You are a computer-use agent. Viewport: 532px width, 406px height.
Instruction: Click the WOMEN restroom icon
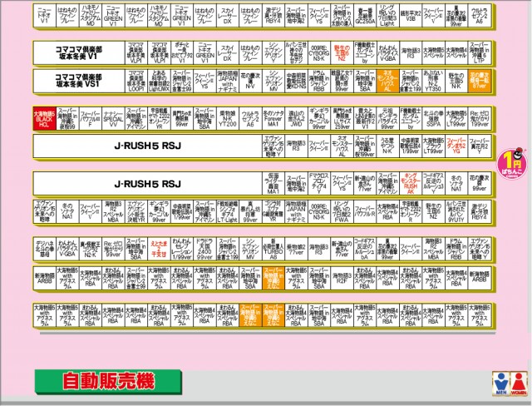click(519, 384)
